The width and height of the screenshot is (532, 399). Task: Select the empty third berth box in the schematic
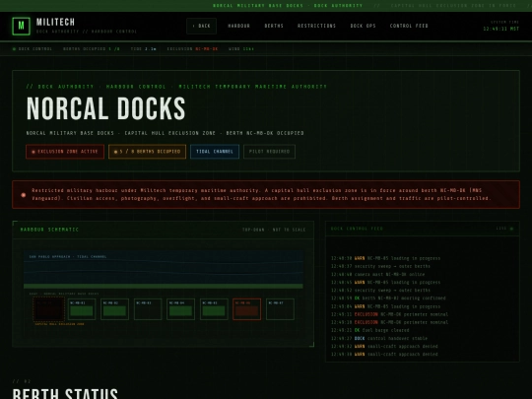tap(148, 309)
